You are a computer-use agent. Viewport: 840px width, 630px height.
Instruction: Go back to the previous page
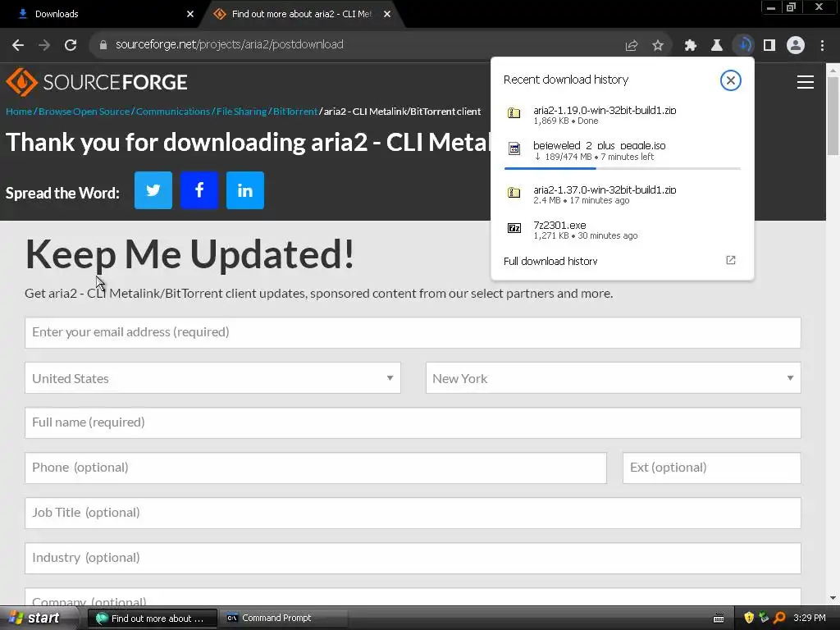tap(18, 45)
